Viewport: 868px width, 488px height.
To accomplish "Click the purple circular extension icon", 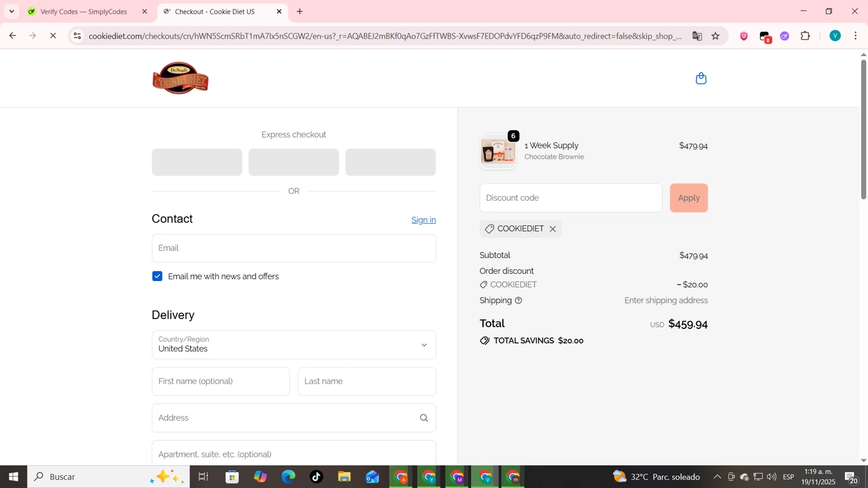I will tap(785, 36).
